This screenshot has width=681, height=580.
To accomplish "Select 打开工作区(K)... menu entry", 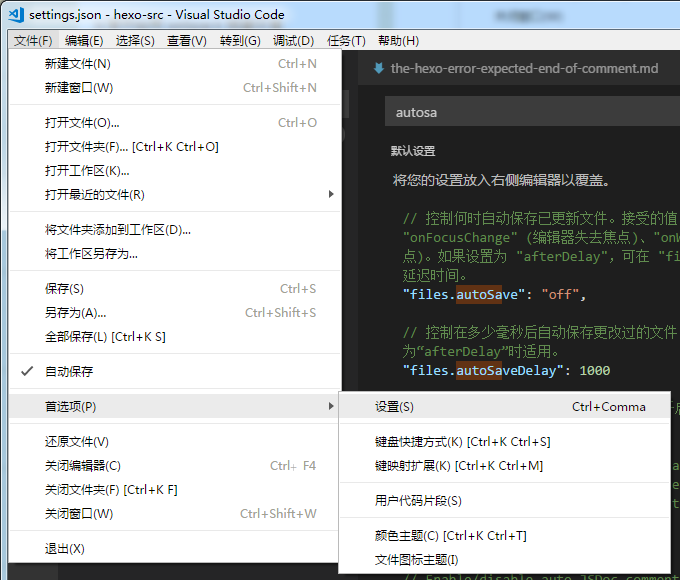I will [175, 171].
